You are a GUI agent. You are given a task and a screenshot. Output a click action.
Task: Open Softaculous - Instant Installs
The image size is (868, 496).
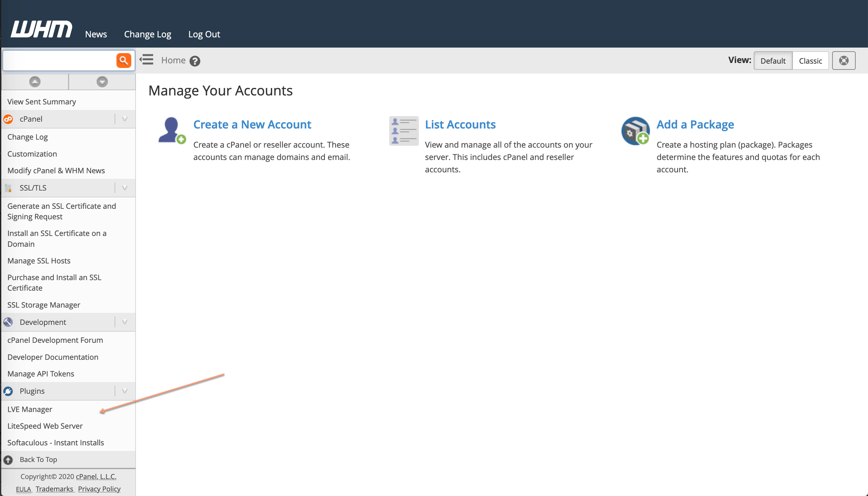pyautogui.click(x=56, y=443)
